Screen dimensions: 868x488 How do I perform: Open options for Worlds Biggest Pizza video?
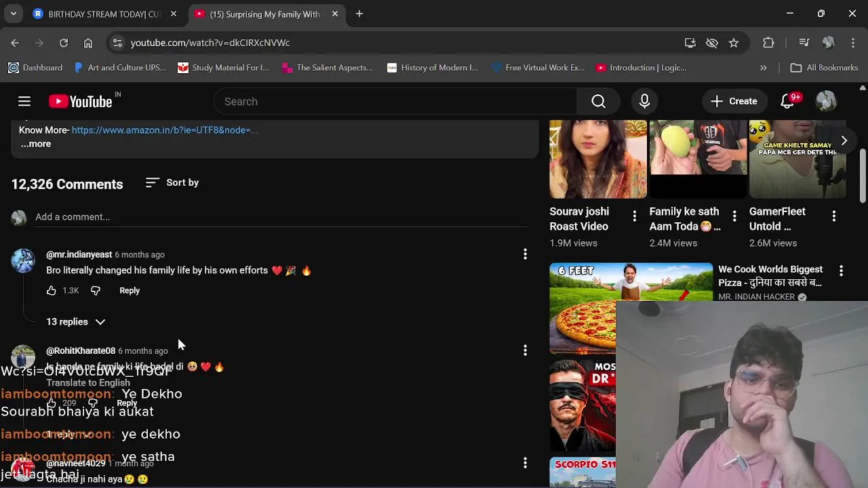point(841,270)
